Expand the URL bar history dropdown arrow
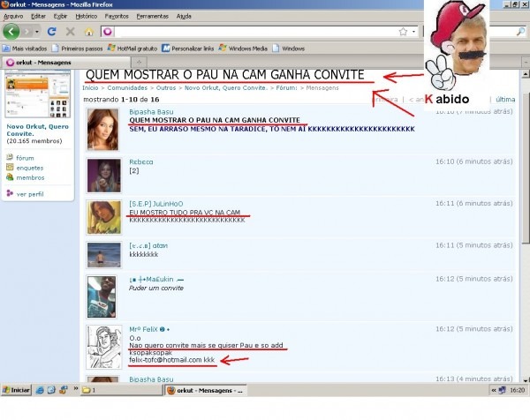 click(x=413, y=32)
